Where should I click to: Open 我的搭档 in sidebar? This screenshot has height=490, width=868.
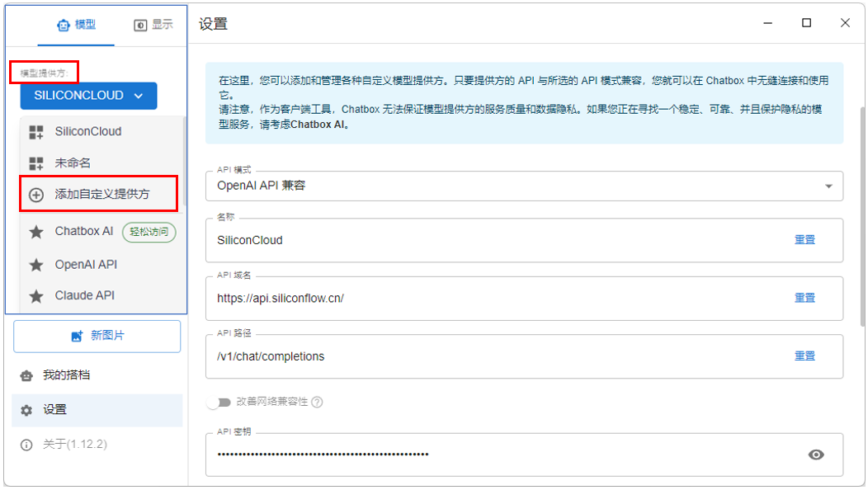tap(97, 375)
